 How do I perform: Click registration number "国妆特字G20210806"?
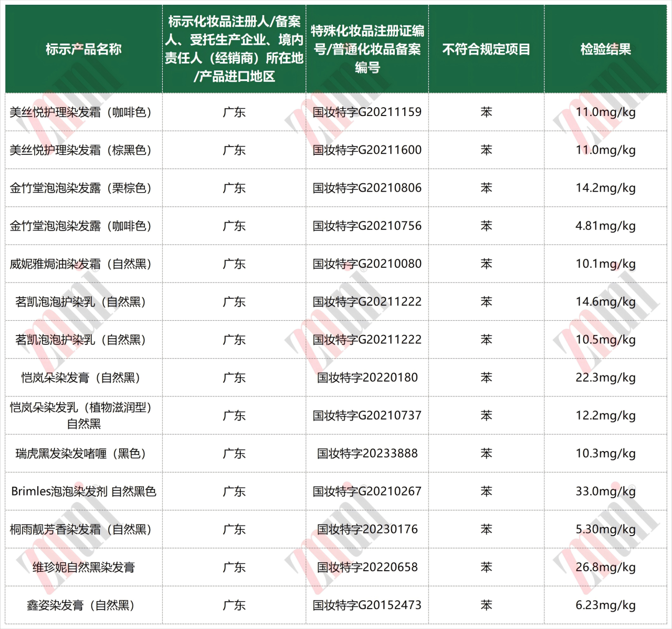367,188
